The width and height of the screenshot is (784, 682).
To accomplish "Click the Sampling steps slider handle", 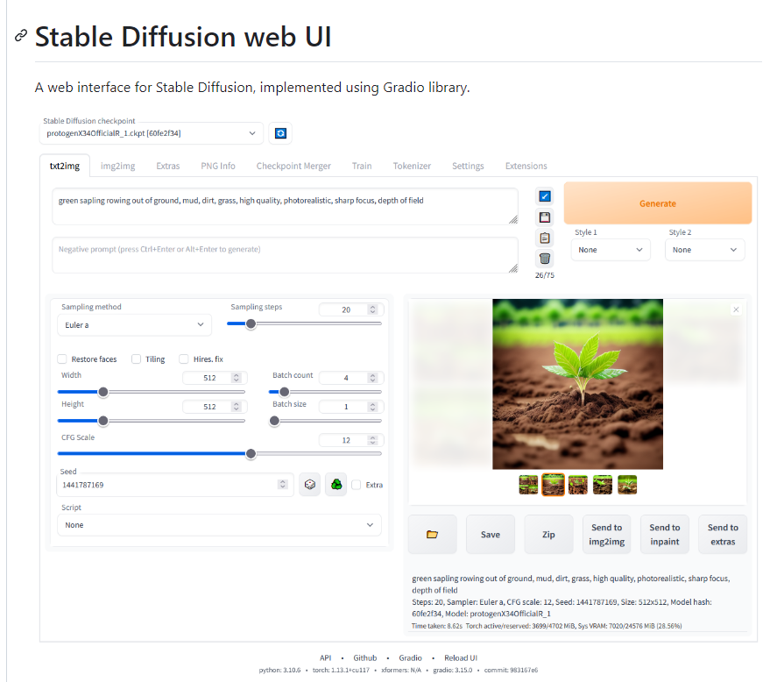I will 251,323.
